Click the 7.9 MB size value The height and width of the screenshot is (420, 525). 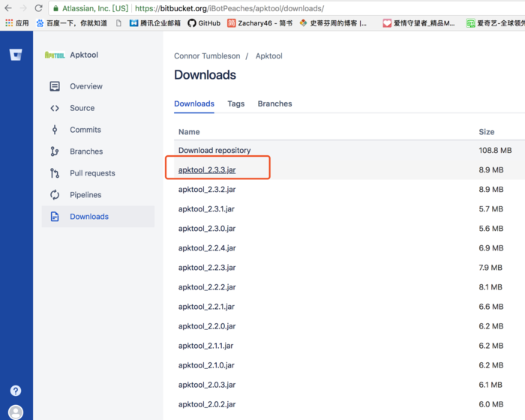490,268
